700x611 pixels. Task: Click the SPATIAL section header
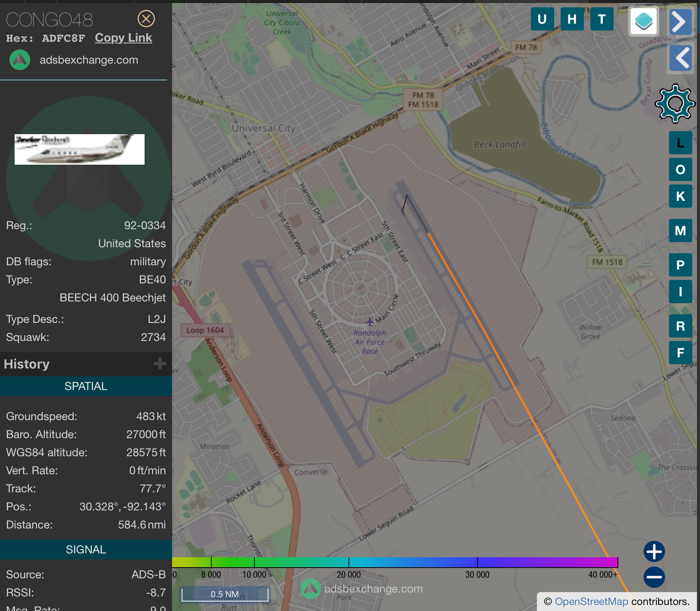[86, 386]
